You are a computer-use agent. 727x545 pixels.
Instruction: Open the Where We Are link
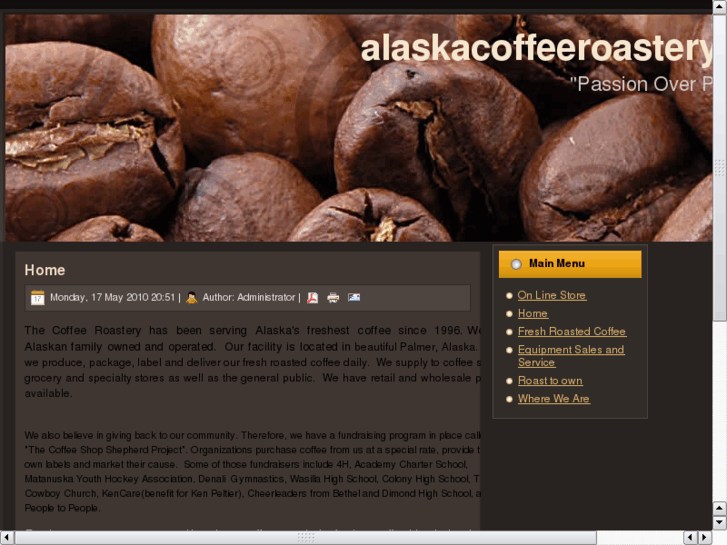554,398
